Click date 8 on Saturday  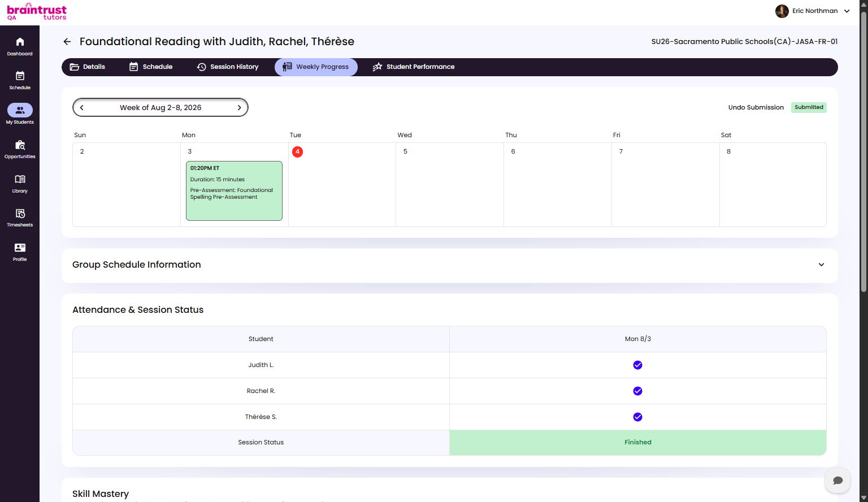point(728,151)
